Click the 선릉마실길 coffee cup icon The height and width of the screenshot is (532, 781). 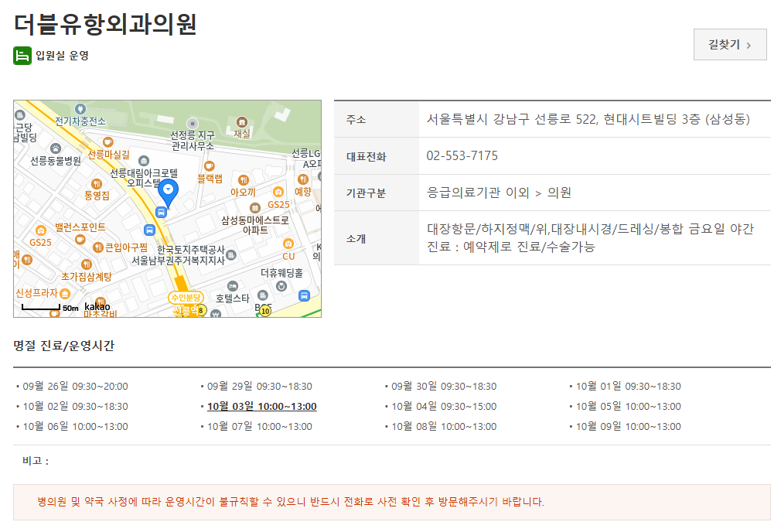pyautogui.click(x=107, y=142)
